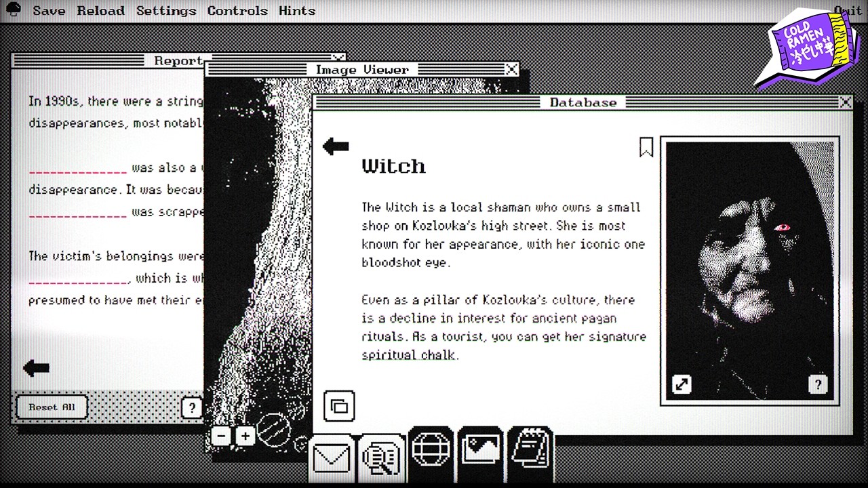868x488 pixels.
Task: Click the second pink blank before 'was scrapped'
Action: coord(78,213)
